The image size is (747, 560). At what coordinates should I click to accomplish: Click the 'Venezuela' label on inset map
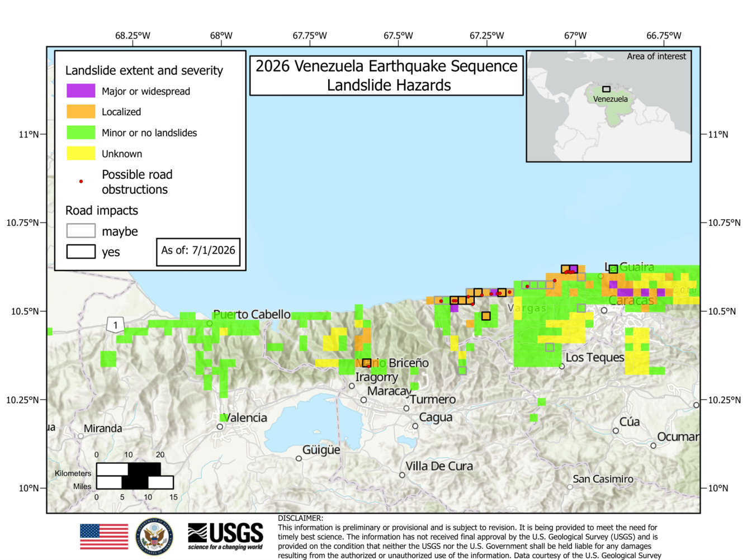(x=611, y=99)
